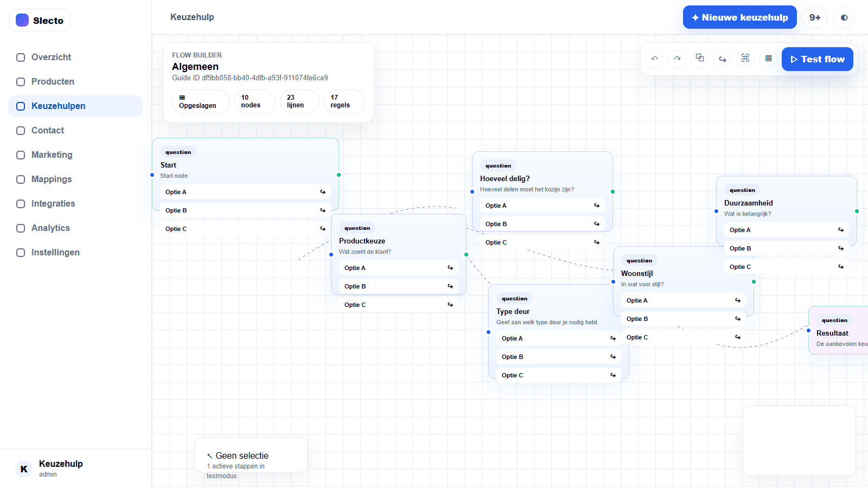
Task: Open the 9+ notifications badge
Action: click(x=815, y=17)
